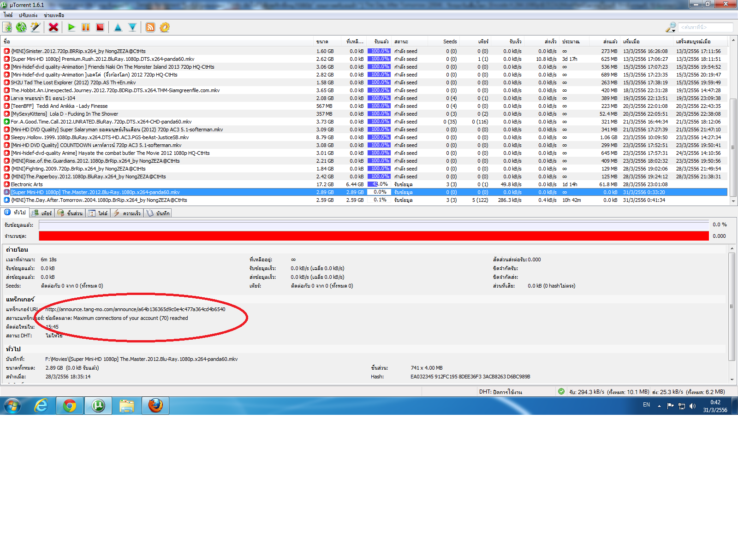The height and width of the screenshot is (560, 738).
Task: Click status icon of The.Day.After.Tomorrow torrent
Action: click(6, 200)
